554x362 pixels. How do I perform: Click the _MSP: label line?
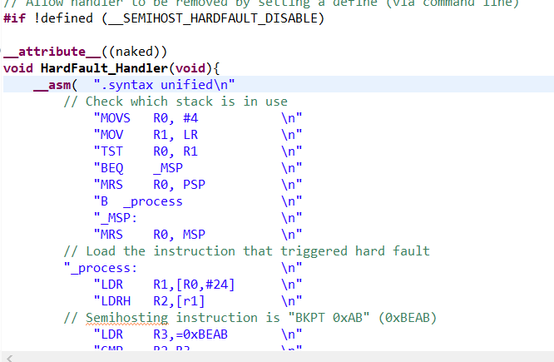click(x=198, y=218)
